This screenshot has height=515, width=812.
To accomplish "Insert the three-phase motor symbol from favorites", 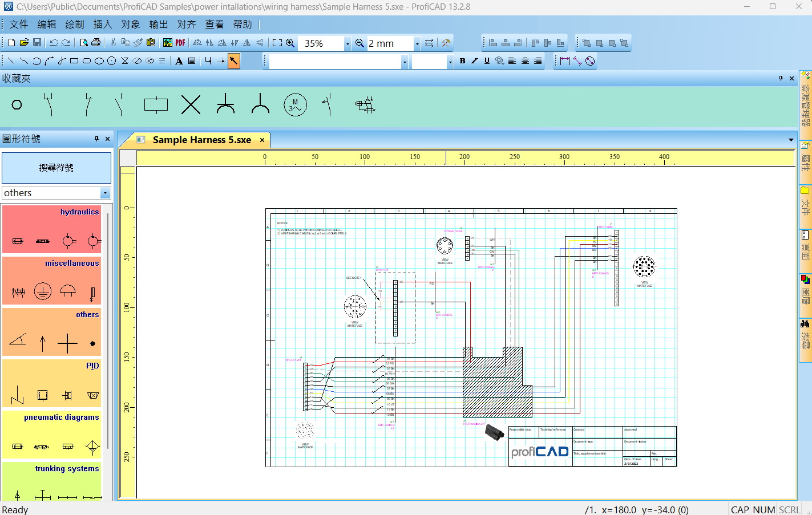I will coord(295,105).
